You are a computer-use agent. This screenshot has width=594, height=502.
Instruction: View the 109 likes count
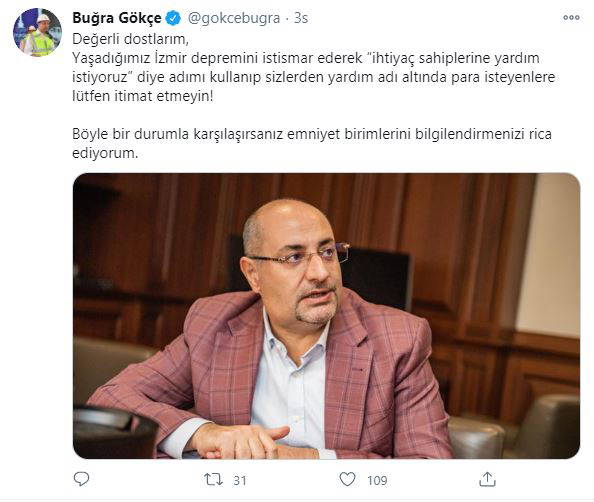point(377,480)
